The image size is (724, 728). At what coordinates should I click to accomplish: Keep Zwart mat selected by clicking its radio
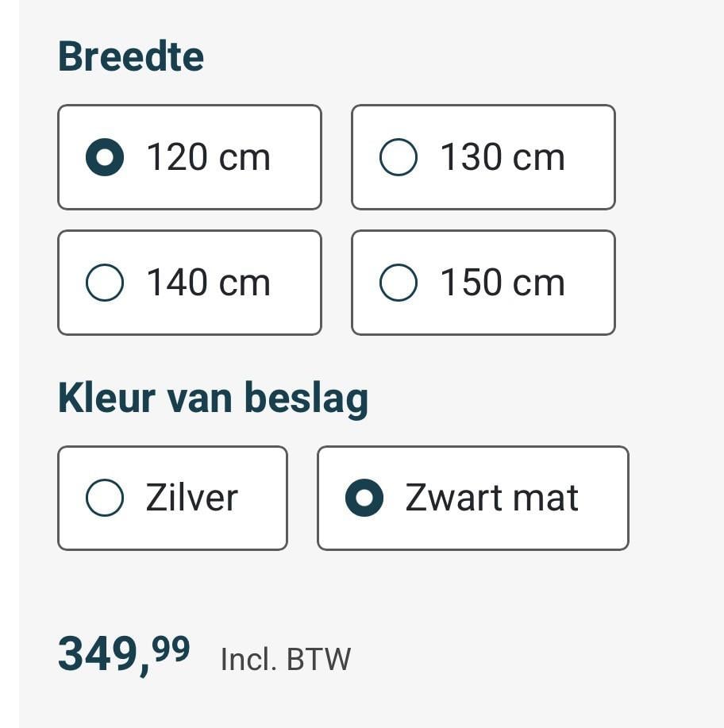(364, 497)
